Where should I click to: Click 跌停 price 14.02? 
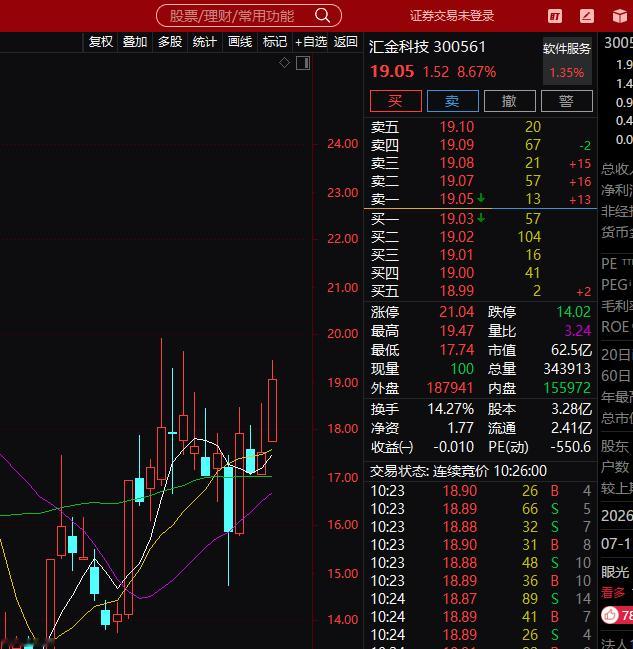(573, 312)
